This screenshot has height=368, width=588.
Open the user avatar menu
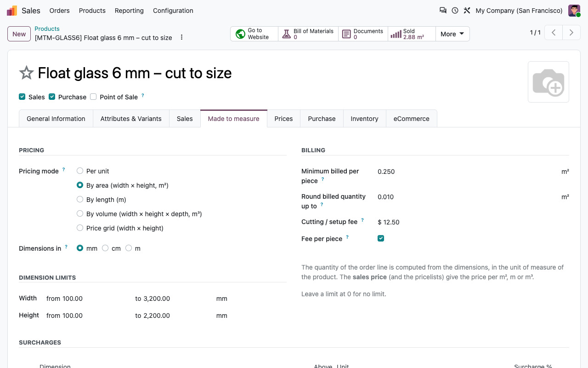click(574, 11)
